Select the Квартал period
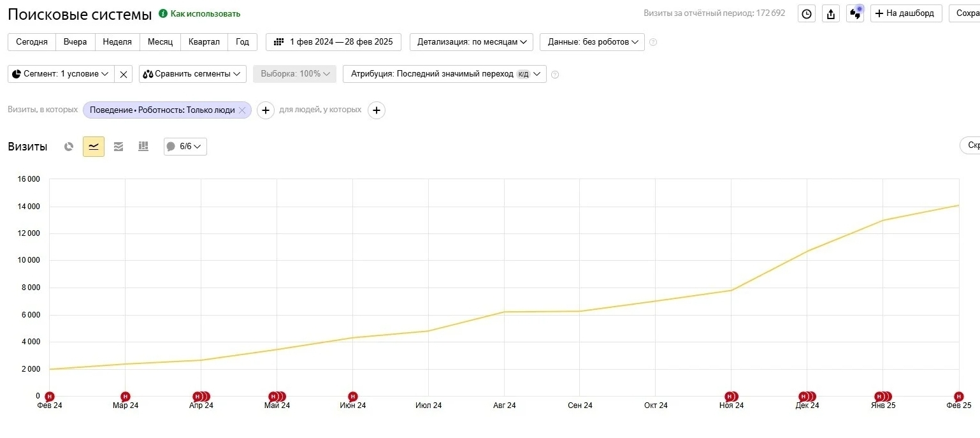Viewport: 980px width, 438px height. 204,42
